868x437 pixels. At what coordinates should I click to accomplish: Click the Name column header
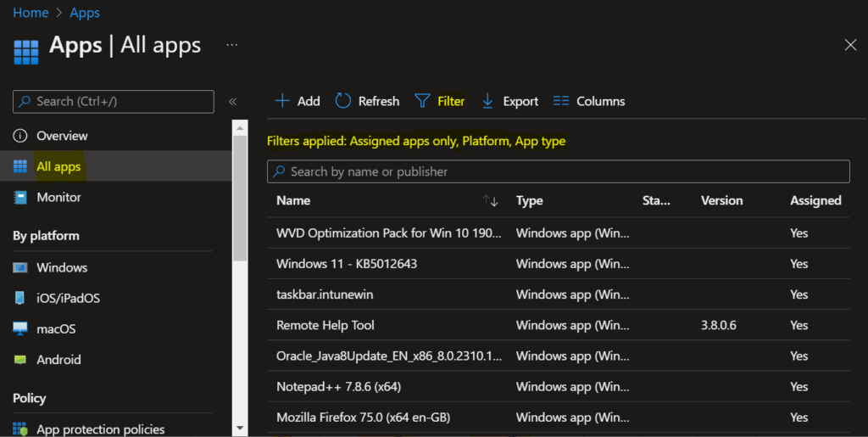tap(293, 200)
